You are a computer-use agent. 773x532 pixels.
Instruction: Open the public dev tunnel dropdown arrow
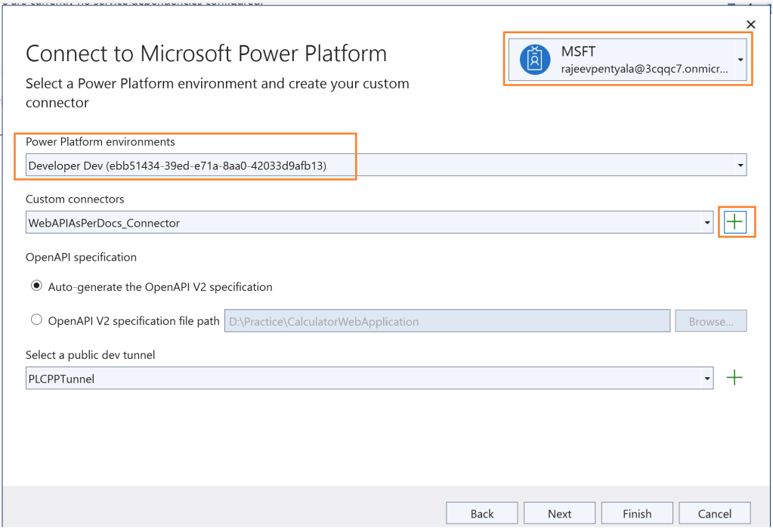[x=707, y=379]
